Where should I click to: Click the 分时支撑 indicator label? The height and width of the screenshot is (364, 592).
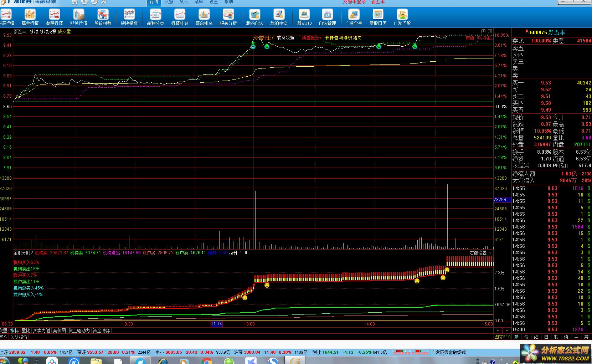point(48,32)
